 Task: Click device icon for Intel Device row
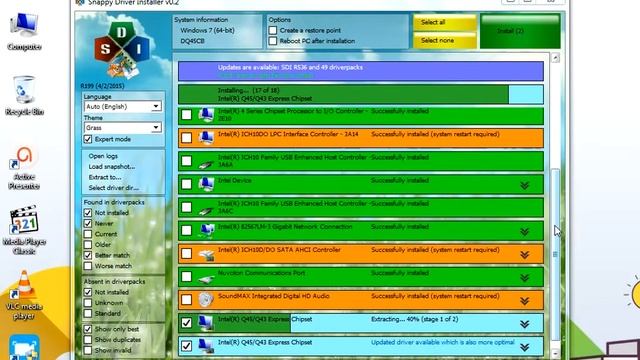click(206, 184)
